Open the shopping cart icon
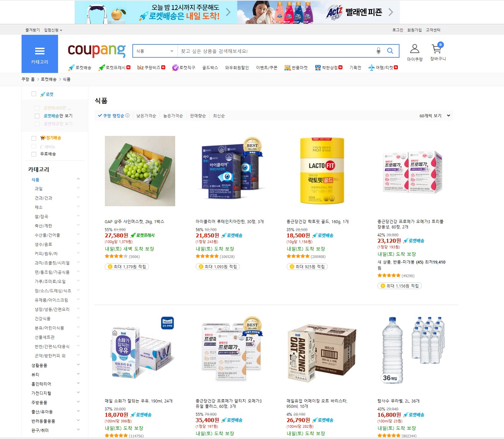504x439 pixels. tap(437, 49)
